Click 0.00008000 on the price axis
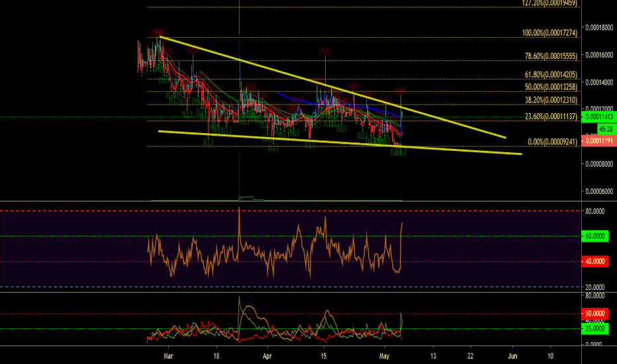The width and height of the screenshot is (617, 364). click(x=599, y=163)
